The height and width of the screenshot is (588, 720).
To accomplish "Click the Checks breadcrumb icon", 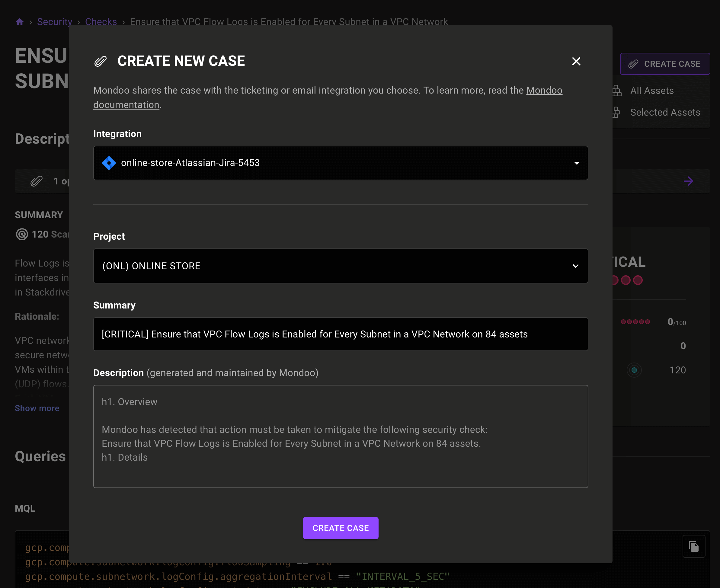I will click(101, 22).
